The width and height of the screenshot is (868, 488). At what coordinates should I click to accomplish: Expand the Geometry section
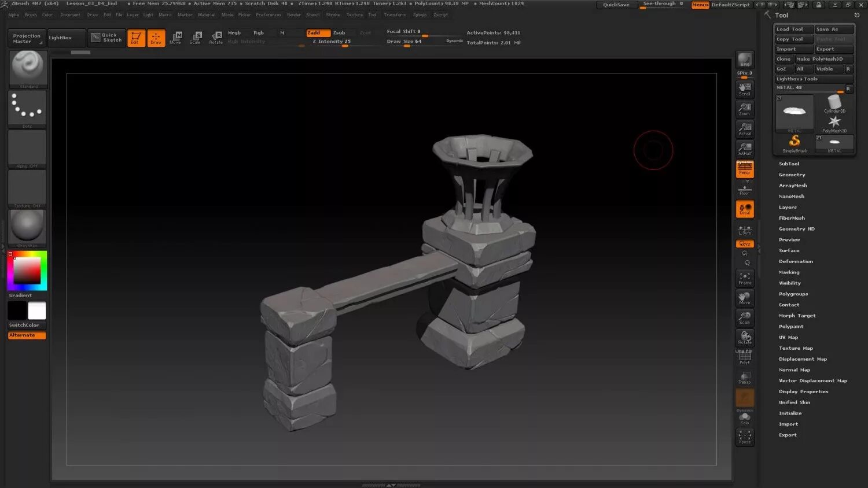pos(792,175)
